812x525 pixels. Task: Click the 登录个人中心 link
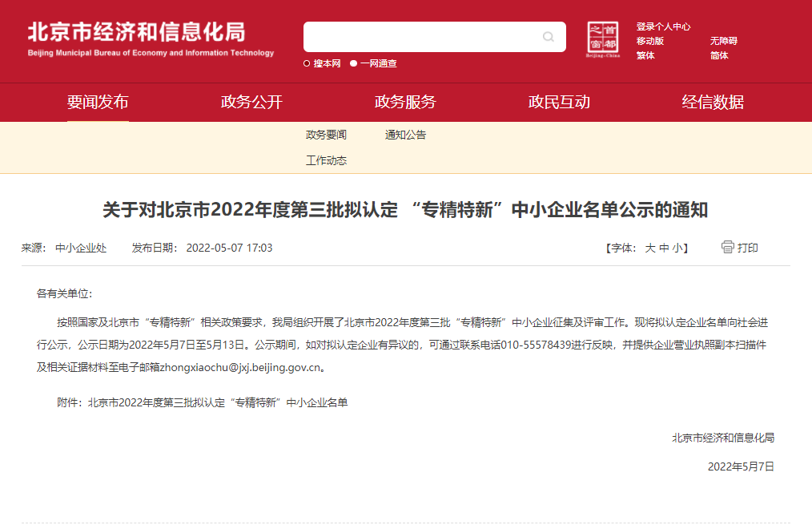click(663, 26)
